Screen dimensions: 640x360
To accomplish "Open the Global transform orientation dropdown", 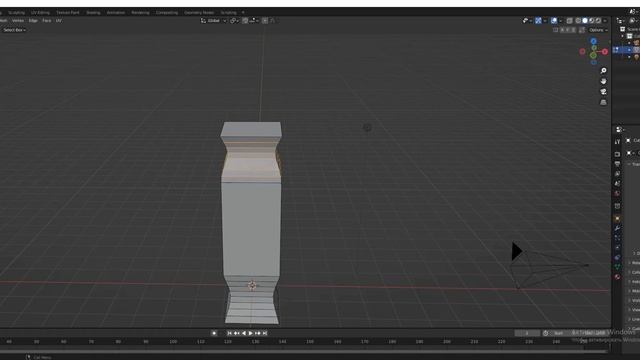I will [213, 20].
